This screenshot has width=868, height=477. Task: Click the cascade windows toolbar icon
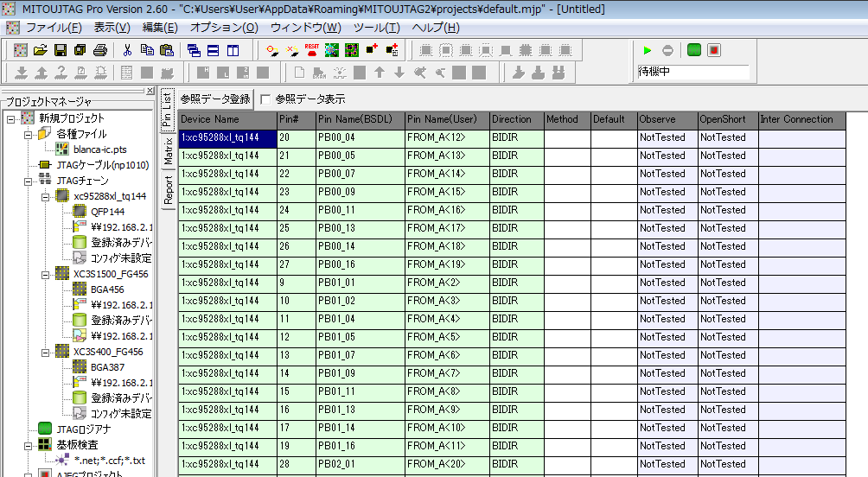coord(194,50)
